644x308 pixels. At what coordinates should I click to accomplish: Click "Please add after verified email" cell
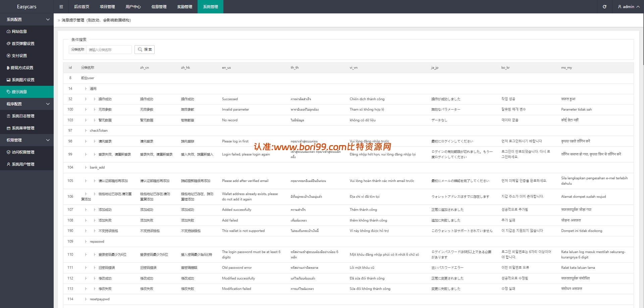point(245,181)
